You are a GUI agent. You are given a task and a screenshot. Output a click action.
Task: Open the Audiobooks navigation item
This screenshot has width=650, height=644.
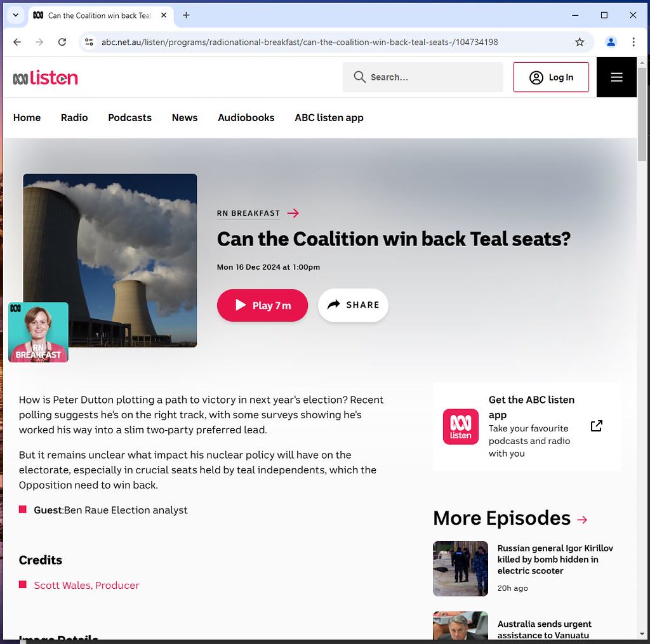[x=246, y=117]
